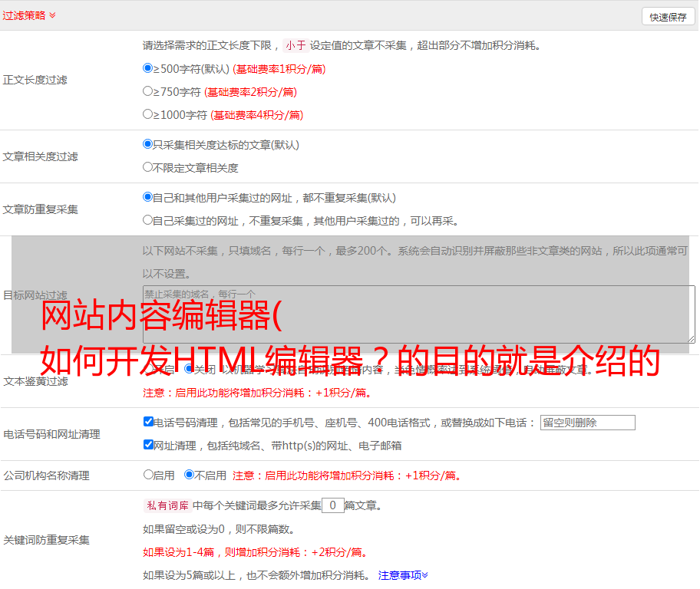Click the 留空则删除 phone replacement field

point(587,423)
